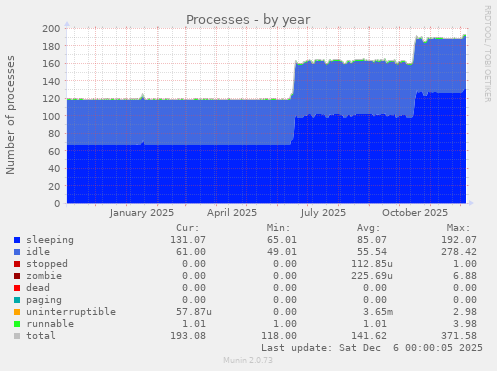Image resolution: width=497 pixels, height=371 pixels.
Task: Select the zombie legend color square
Action: 17,276
